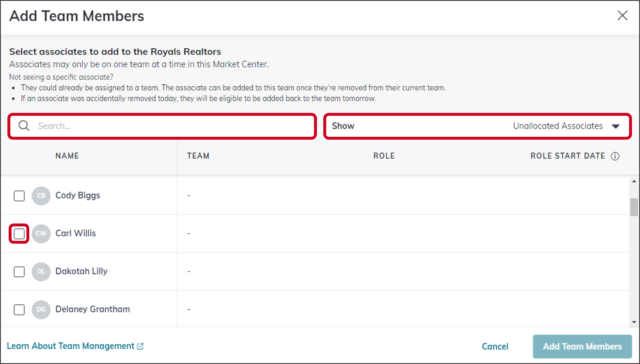Click Dakotah Lilly avatar circle
Viewport: 640px width, 364px height.
pos(41,272)
